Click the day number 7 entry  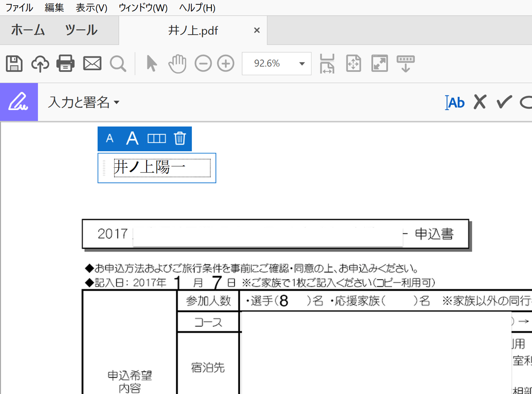217,283
